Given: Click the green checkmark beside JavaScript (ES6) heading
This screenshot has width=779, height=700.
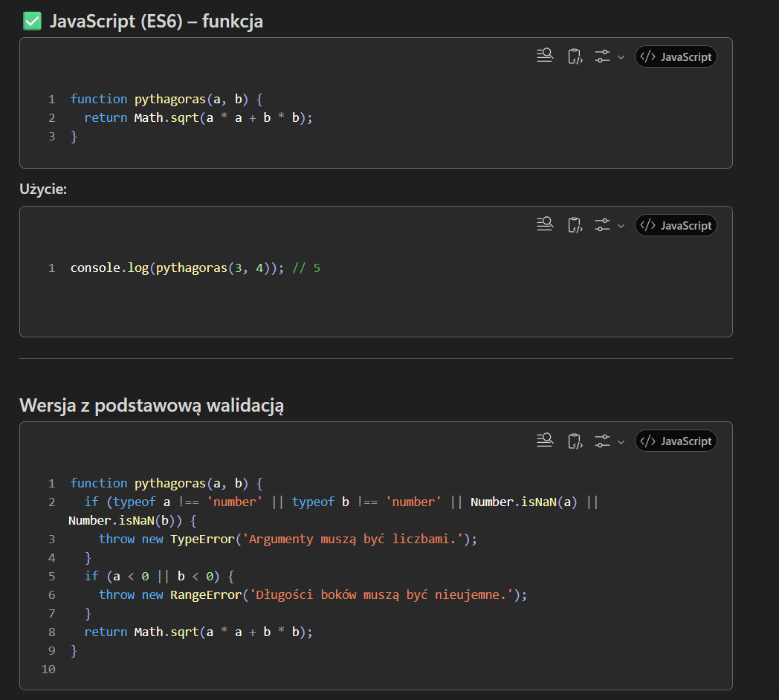Looking at the screenshot, I should [32, 22].
